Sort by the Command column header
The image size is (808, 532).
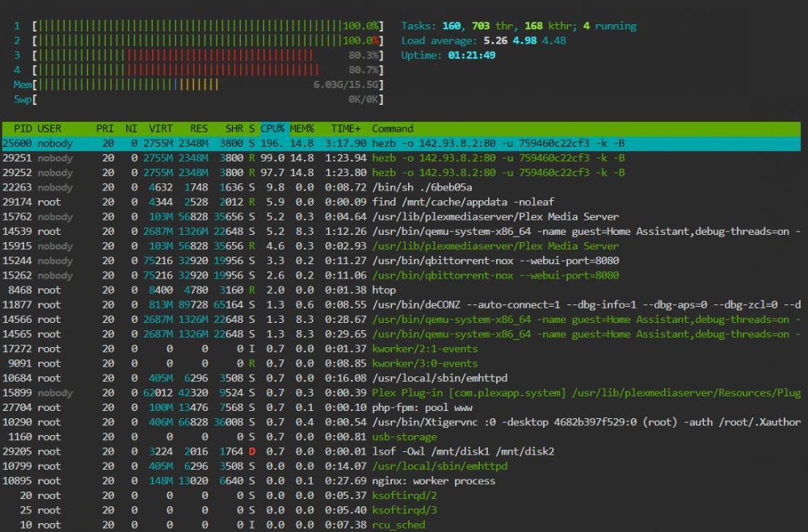pos(393,128)
